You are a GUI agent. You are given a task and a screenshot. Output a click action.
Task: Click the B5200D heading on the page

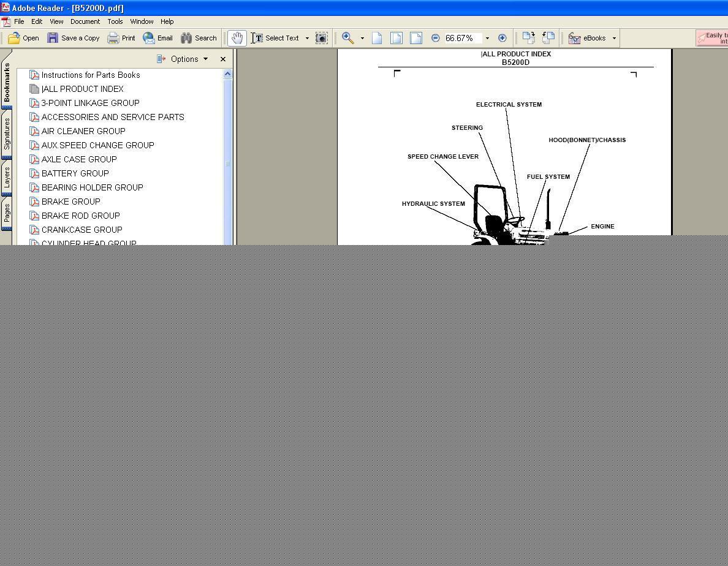[515, 62]
